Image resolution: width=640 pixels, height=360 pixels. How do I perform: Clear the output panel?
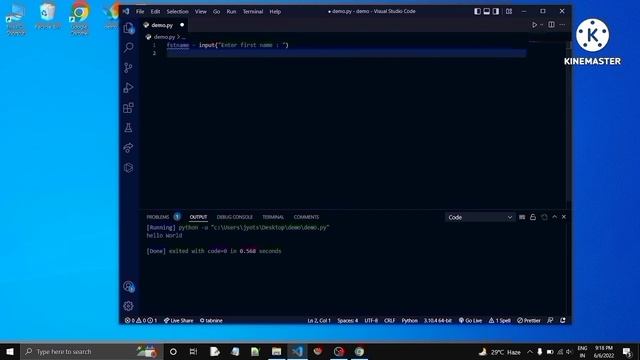(522, 217)
